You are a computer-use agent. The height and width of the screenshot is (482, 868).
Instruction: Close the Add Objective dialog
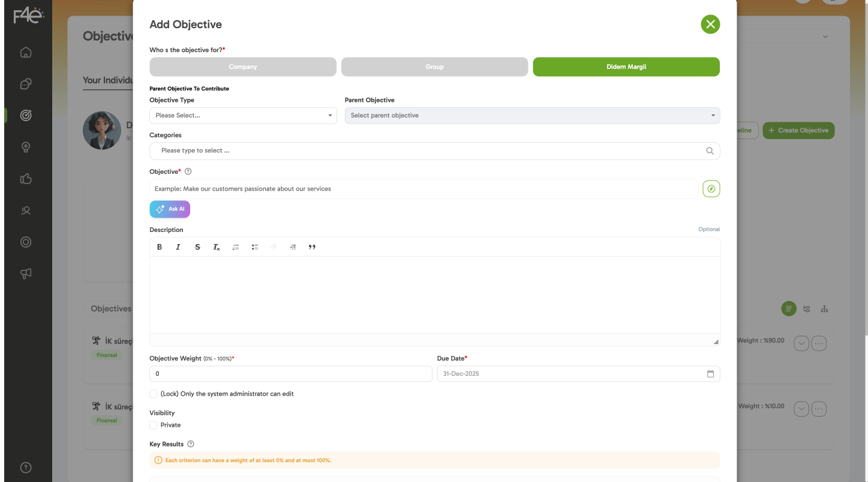point(710,24)
